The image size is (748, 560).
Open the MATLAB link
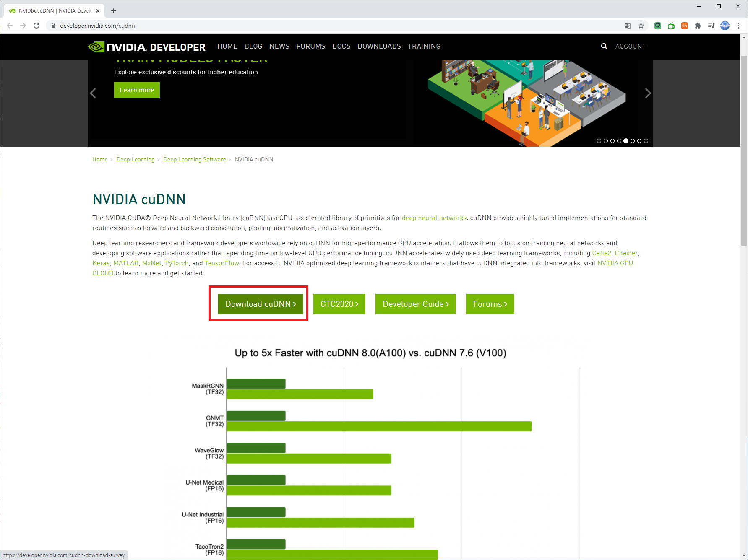[x=126, y=263]
